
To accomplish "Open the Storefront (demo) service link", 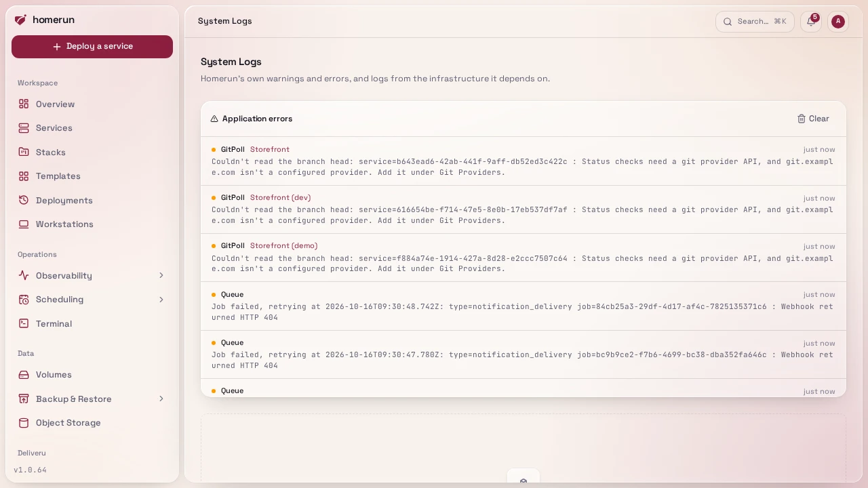I will tap(284, 246).
